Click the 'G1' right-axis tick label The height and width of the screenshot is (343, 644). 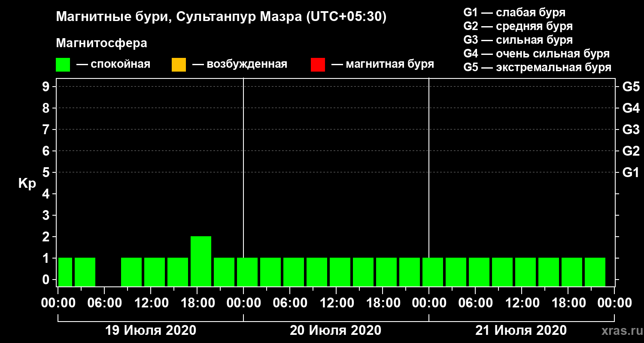[631, 172]
